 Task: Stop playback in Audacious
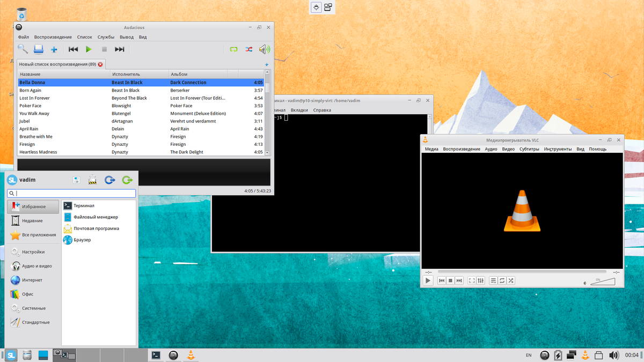pos(104,49)
